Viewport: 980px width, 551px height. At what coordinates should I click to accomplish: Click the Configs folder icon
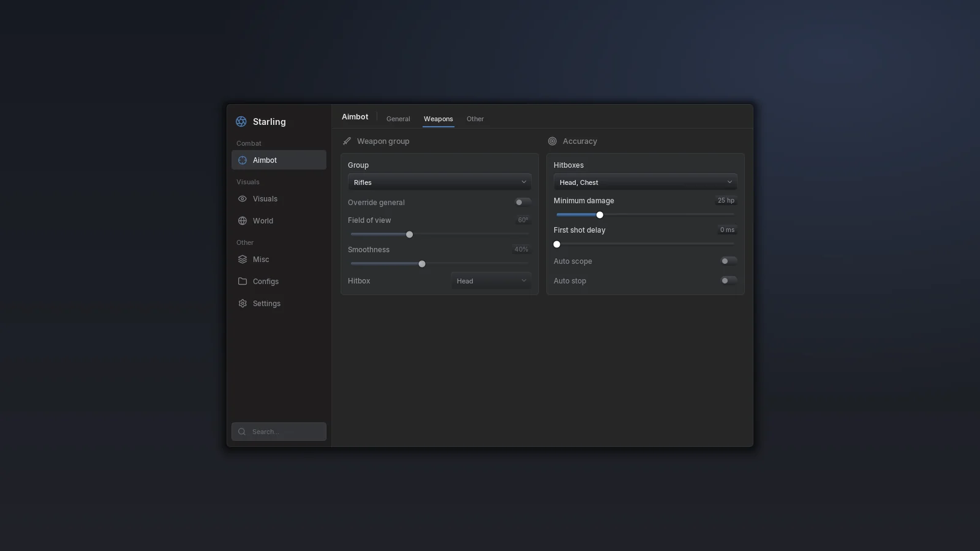[243, 282]
